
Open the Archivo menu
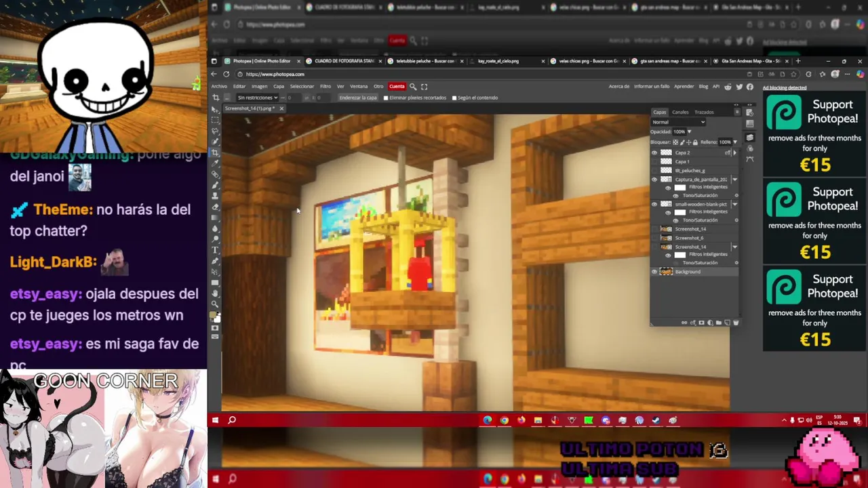point(219,86)
